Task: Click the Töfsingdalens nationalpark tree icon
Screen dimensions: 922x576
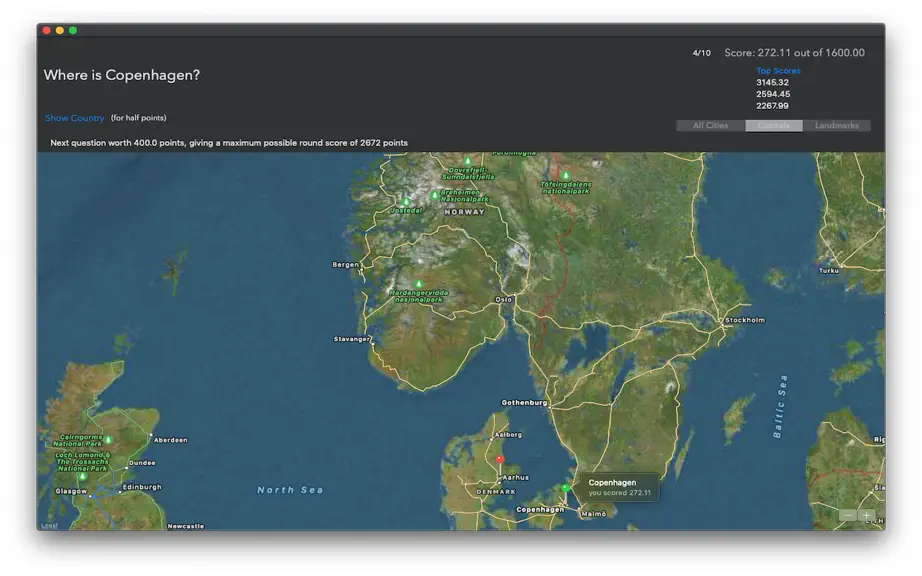Action: coord(566,176)
